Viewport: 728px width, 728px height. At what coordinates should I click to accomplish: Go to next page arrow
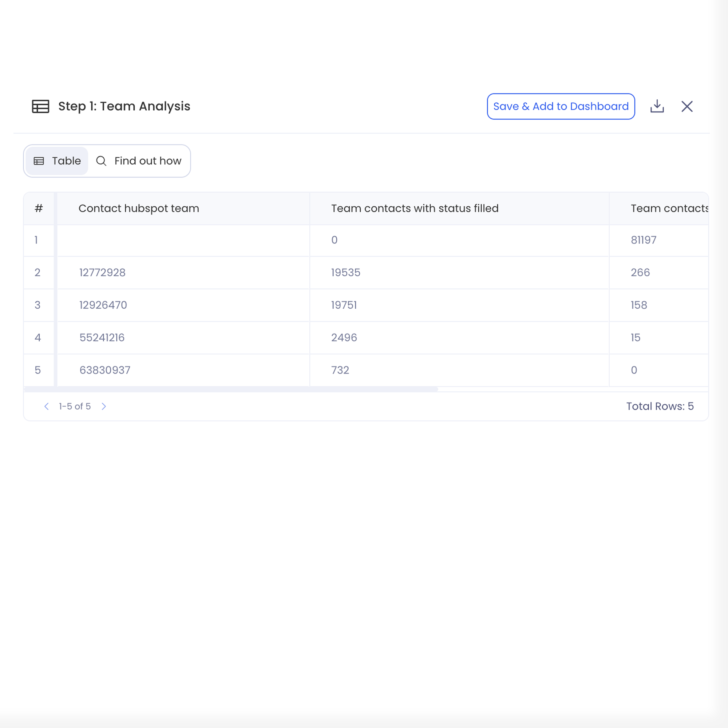104,406
